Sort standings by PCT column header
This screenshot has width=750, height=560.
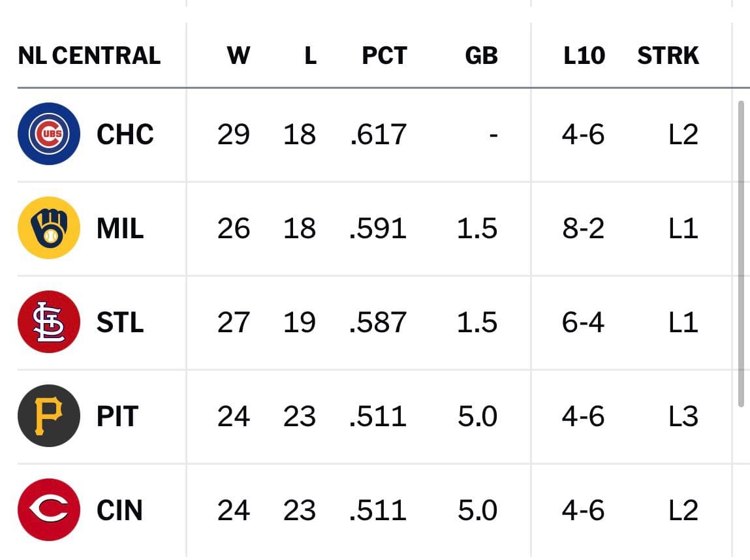384,55
